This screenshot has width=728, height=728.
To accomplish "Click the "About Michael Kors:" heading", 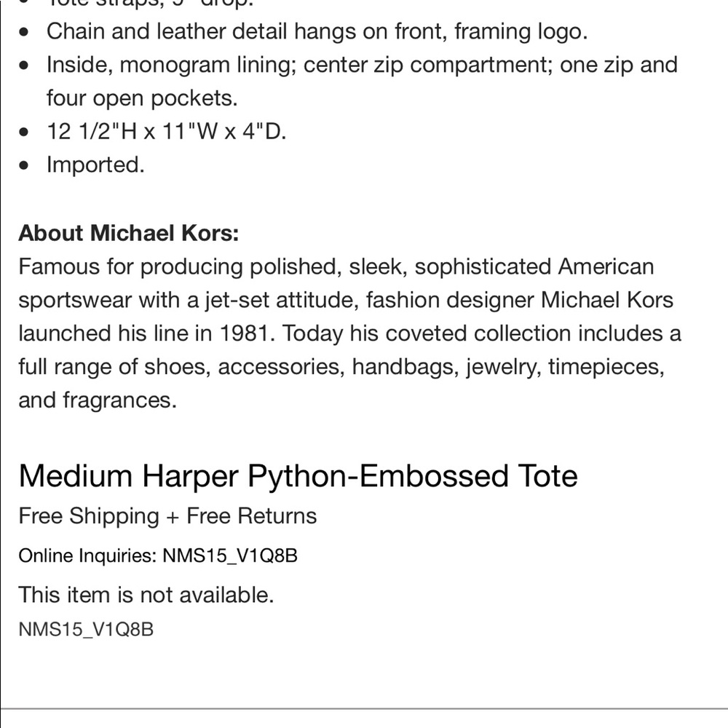I will click(x=129, y=233).
